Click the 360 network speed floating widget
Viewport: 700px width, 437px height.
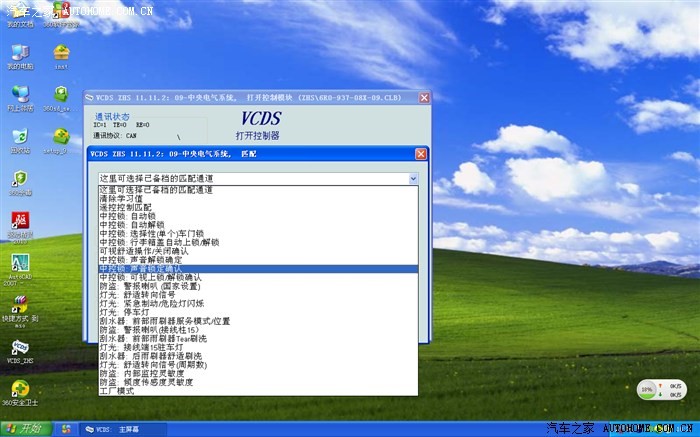662,390
